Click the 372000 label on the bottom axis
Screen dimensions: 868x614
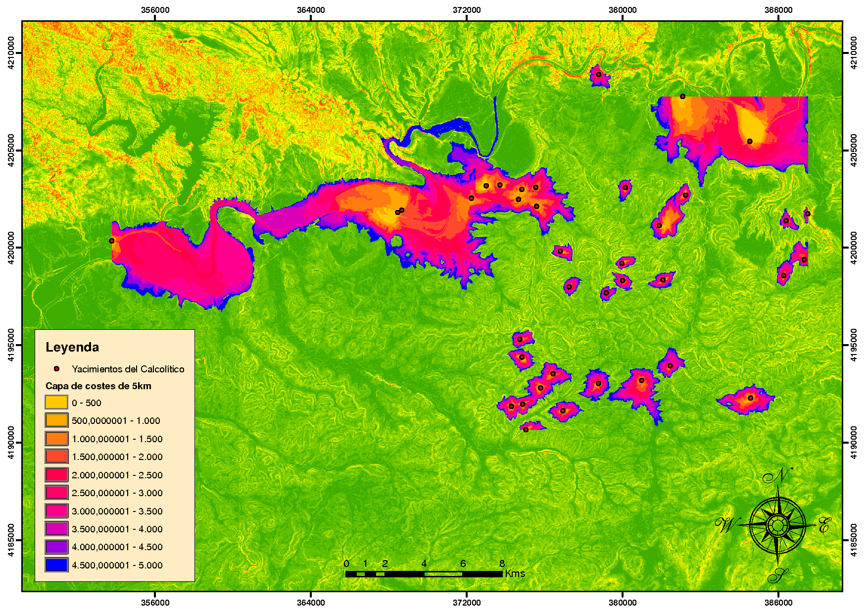click(467, 603)
